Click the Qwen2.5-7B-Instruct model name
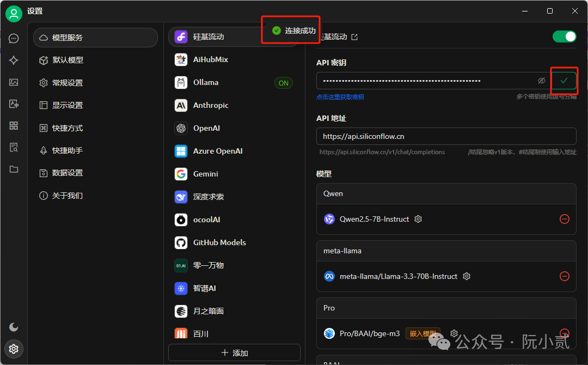Image resolution: width=588 pixels, height=365 pixels. pyautogui.click(x=374, y=219)
